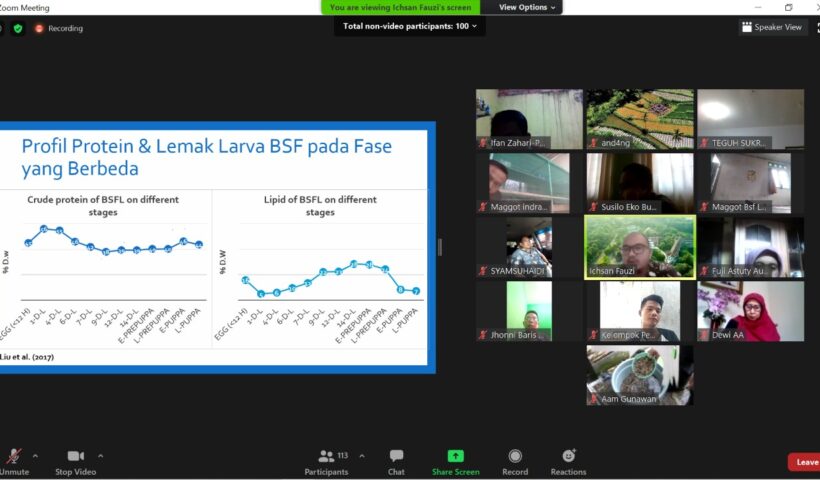Viewport: 820px width, 480px height.
Task: Restore down the Zoom window
Action: (x=788, y=7)
